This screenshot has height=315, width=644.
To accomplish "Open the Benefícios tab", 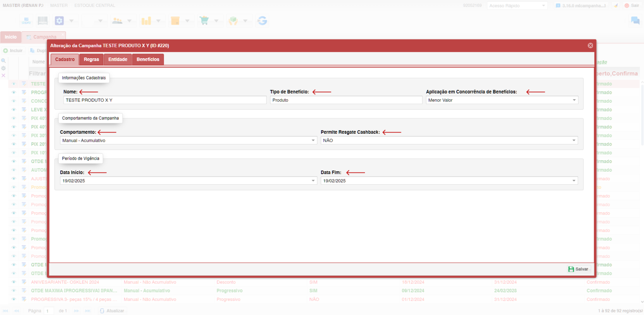I will (x=148, y=59).
